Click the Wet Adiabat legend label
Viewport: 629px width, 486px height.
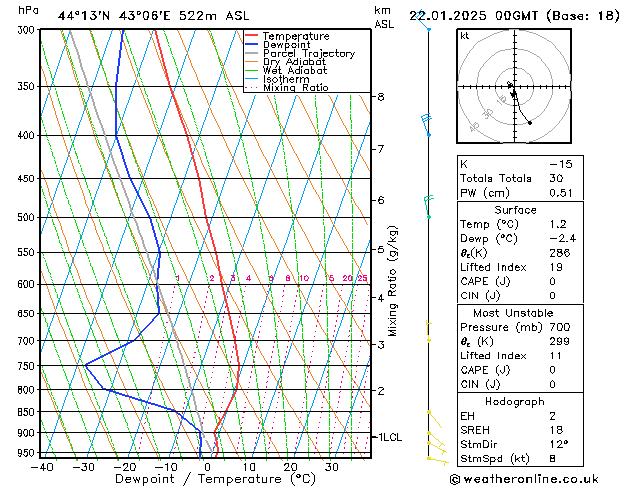point(295,71)
